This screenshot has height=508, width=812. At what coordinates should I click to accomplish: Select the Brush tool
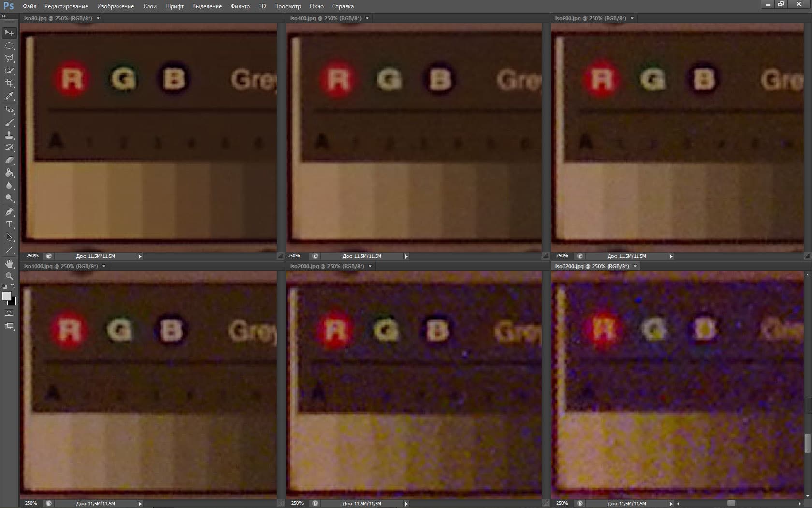(9, 122)
